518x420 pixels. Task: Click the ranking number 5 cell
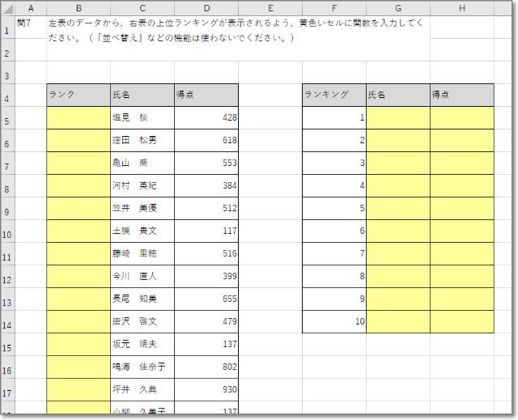click(x=333, y=208)
